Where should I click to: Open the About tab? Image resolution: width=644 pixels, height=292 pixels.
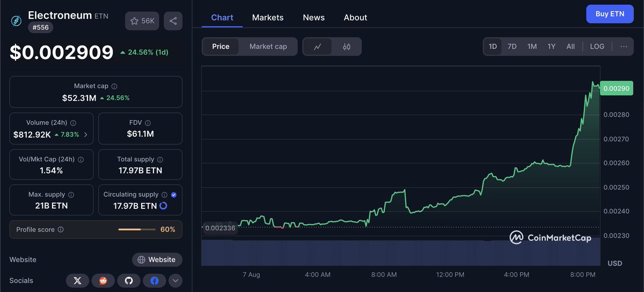(x=355, y=18)
